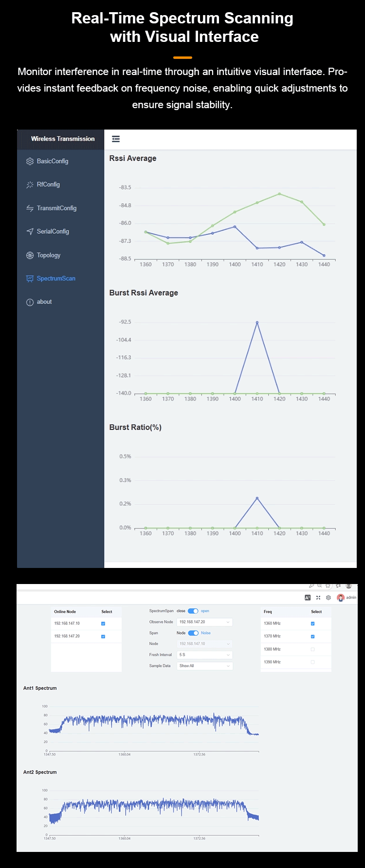Select the RfConfig sidebar icon

30,185
